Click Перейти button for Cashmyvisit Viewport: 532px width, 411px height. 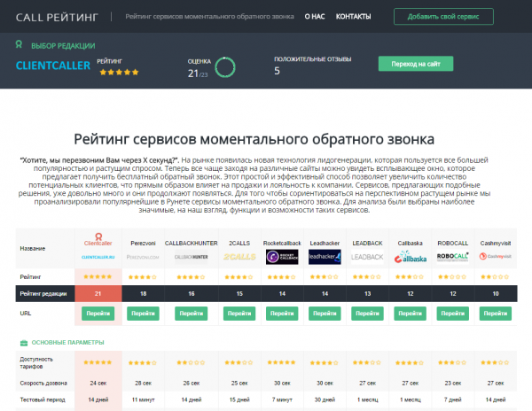pyautogui.click(x=496, y=314)
